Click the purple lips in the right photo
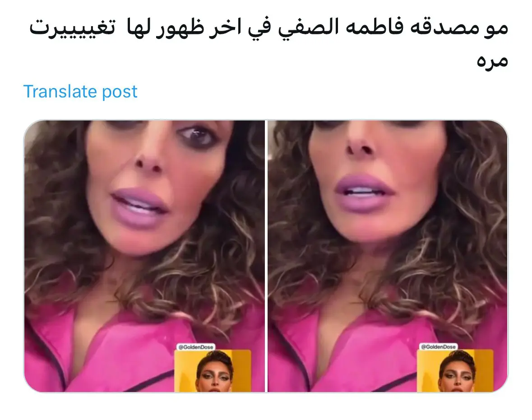Viewport: 532px width, 420px height. tap(364, 194)
